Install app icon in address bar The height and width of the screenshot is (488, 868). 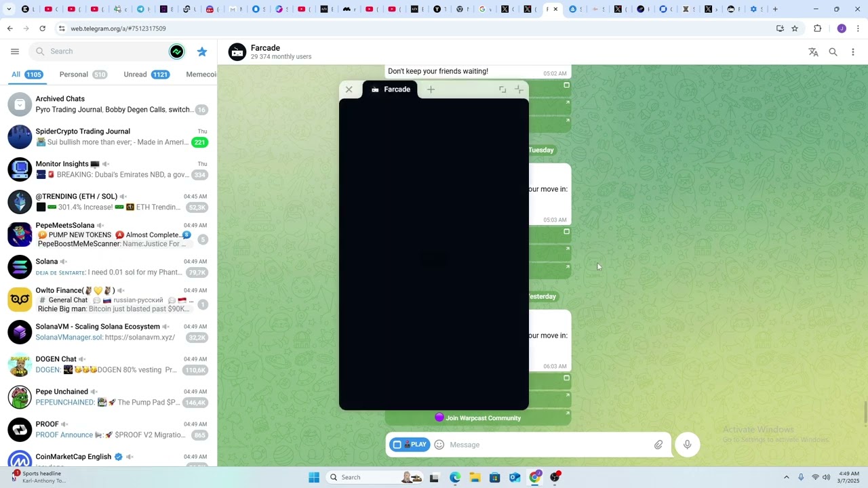780,28
